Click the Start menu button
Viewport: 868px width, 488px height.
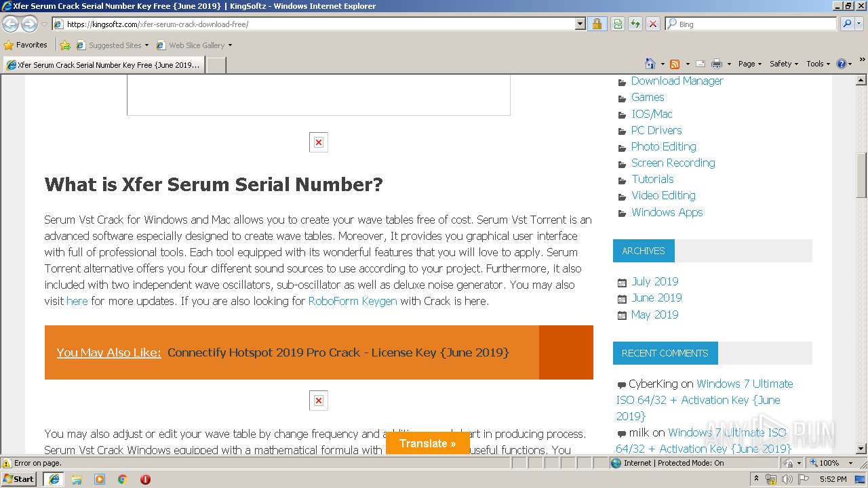(20, 479)
